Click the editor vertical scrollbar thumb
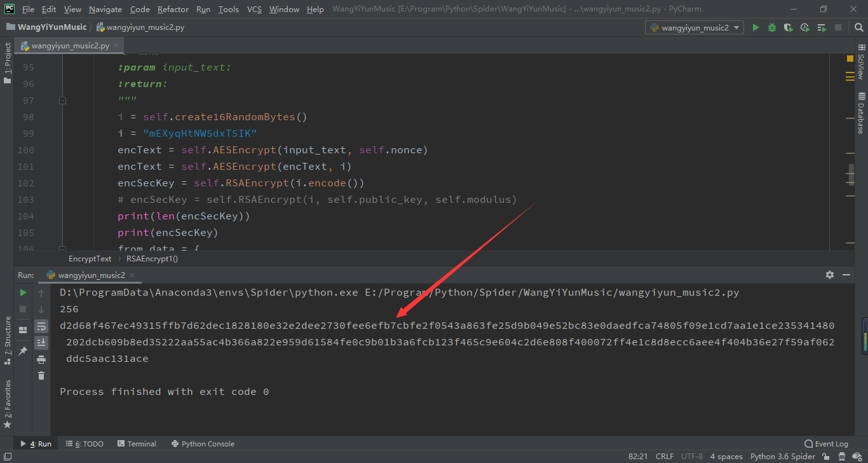The width and height of the screenshot is (868, 463). click(851, 174)
